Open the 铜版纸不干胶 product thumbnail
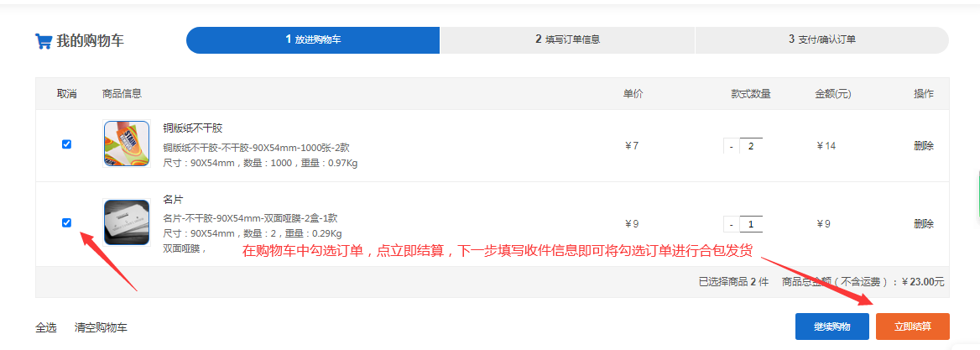Image resolution: width=980 pixels, height=350 pixels. [126, 144]
